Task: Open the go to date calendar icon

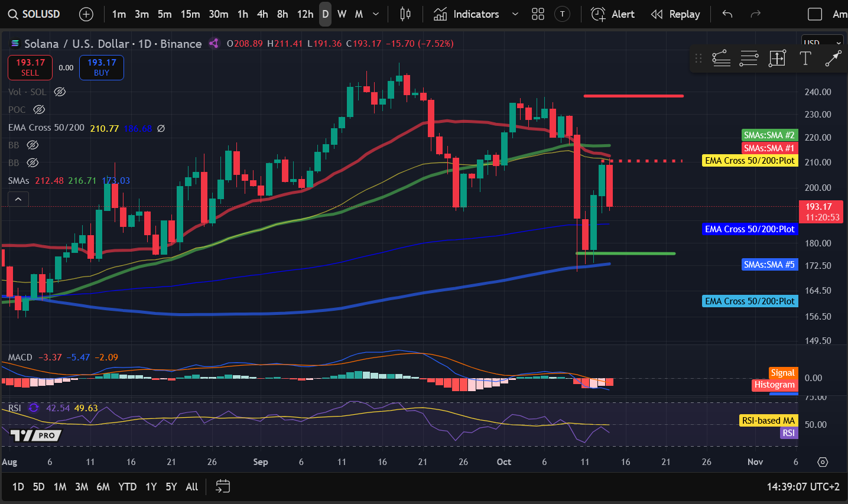Action: [x=223, y=486]
